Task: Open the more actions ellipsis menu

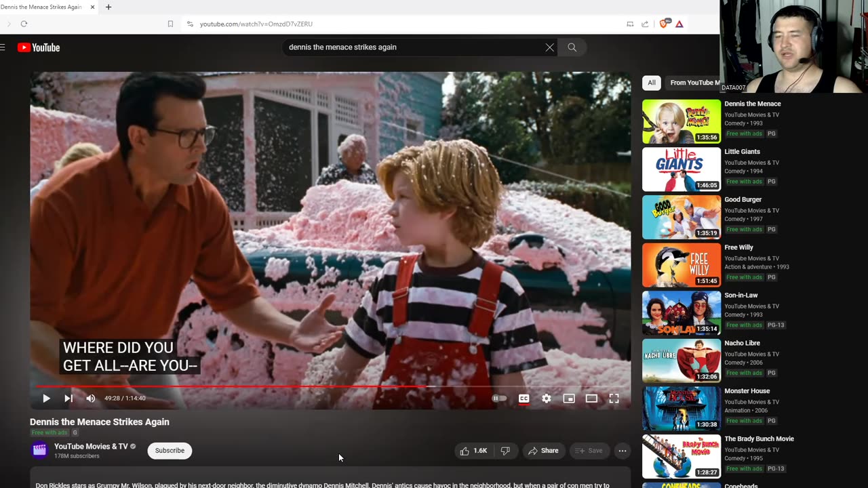Action: click(623, 451)
